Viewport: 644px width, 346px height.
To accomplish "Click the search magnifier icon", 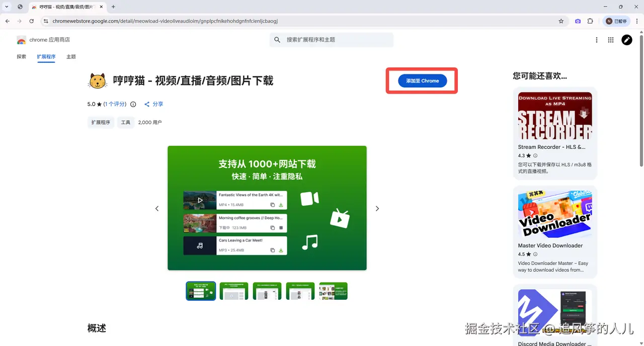I will tap(277, 40).
